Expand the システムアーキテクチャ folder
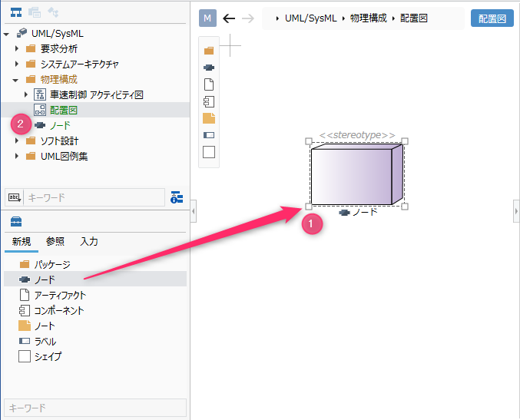This screenshot has height=420, width=520. [17, 64]
